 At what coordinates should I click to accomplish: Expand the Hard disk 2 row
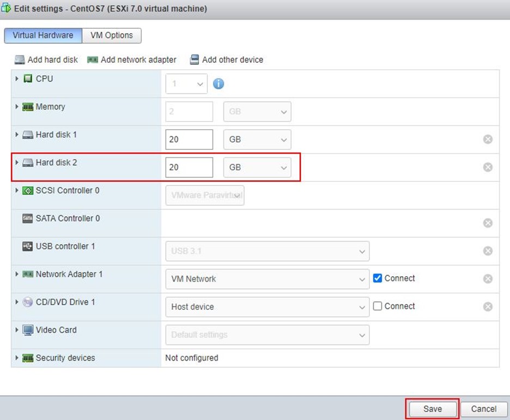point(16,162)
